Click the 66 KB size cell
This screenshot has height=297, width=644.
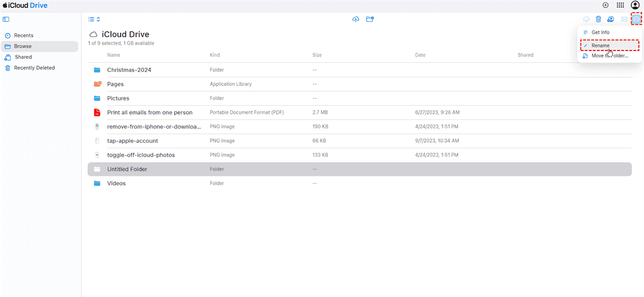319,141
